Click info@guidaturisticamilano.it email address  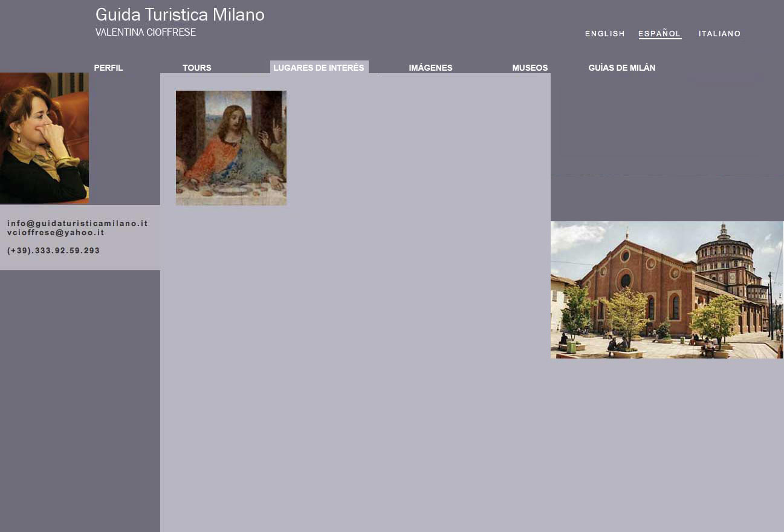(x=77, y=223)
